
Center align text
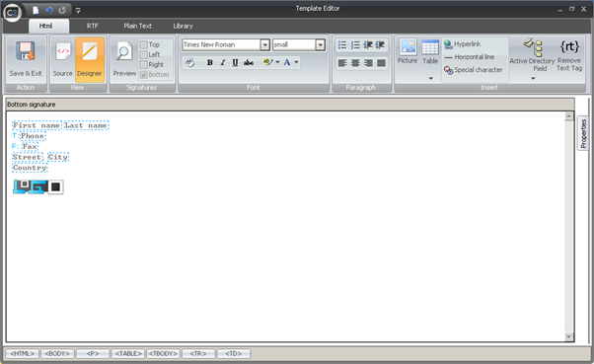pos(355,63)
